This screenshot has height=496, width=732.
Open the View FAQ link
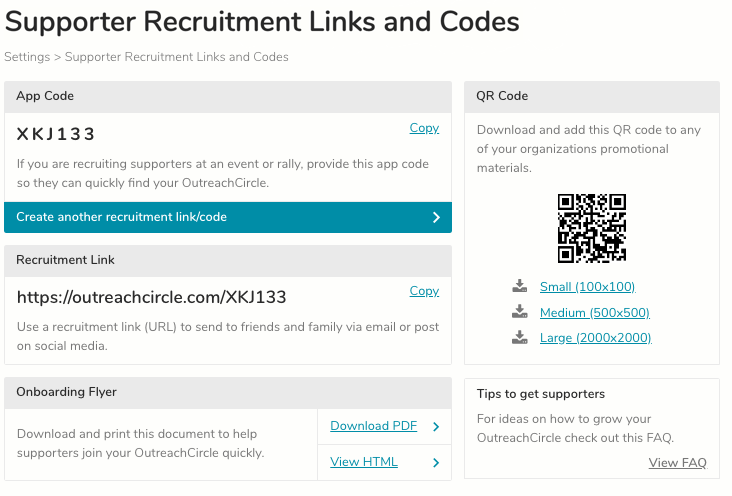click(677, 463)
